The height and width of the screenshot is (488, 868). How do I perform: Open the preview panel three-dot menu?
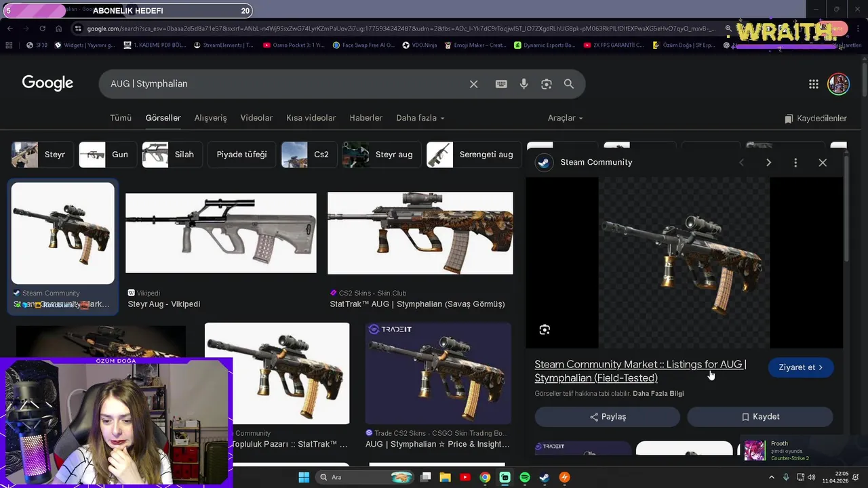tap(795, 163)
